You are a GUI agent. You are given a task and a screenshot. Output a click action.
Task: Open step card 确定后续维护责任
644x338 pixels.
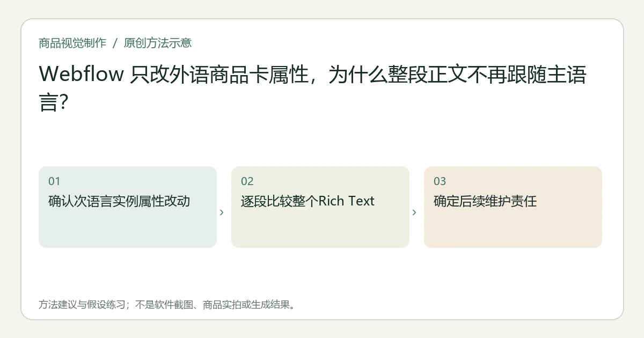click(513, 207)
